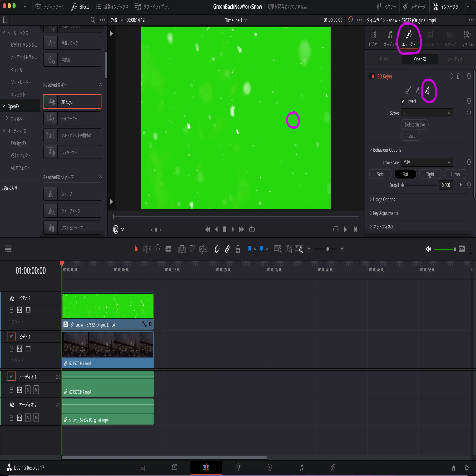Delete the 3D Keyer effect with trash icon
Image resolution: width=476 pixels, height=476 pixels.
click(x=458, y=76)
